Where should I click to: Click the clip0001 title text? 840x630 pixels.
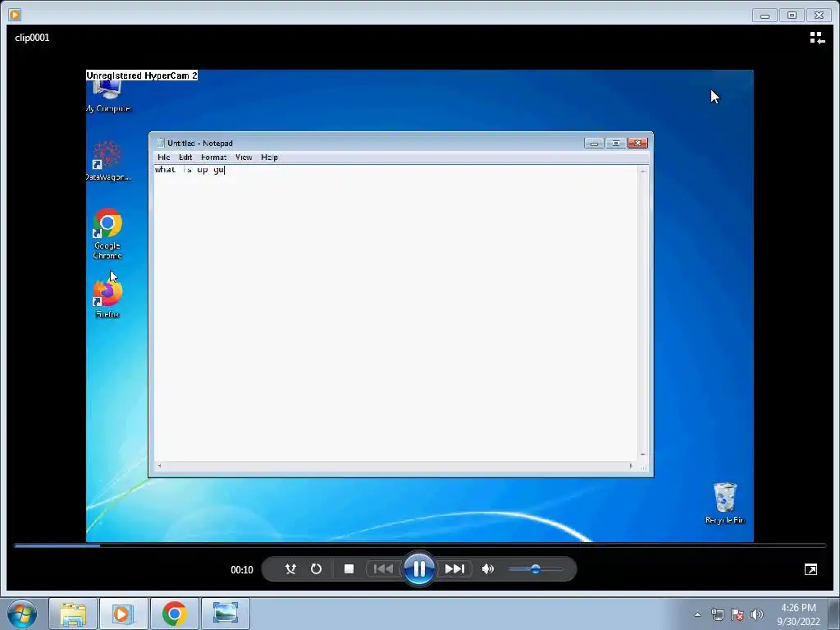click(x=32, y=38)
